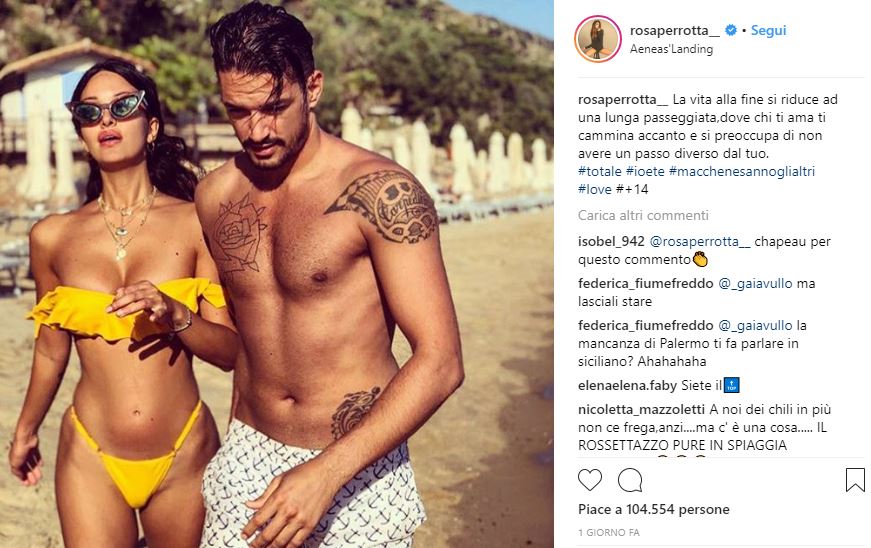The width and height of the screenshot is (871, 548).
Task: Open the @rosaperrotta__ mention in the comment
Action: point(700,242)
